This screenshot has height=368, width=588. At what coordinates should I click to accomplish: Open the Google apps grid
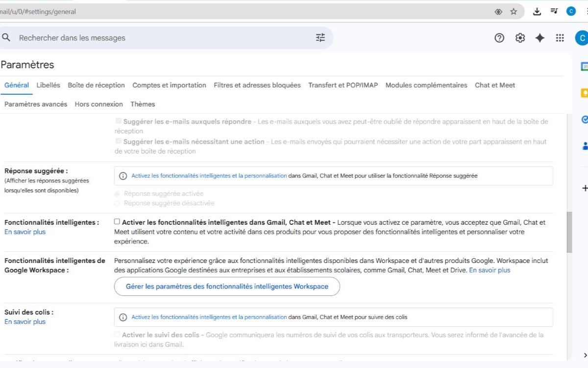pos(560,37)
